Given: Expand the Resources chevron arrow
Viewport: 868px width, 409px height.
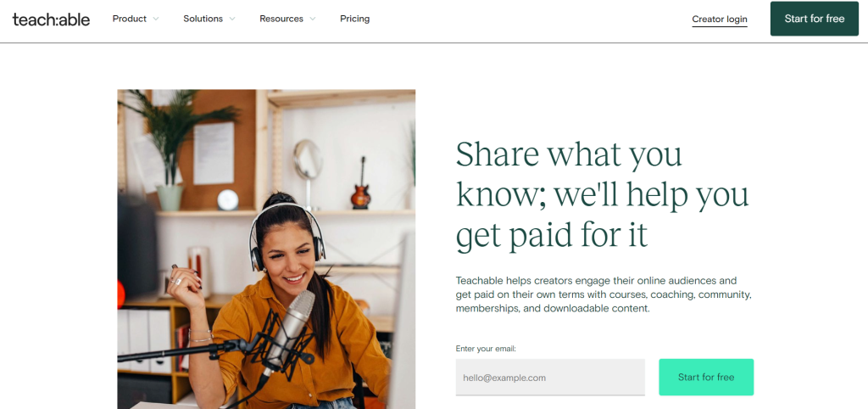Looking at the screenshot, I should pos(312,19).
